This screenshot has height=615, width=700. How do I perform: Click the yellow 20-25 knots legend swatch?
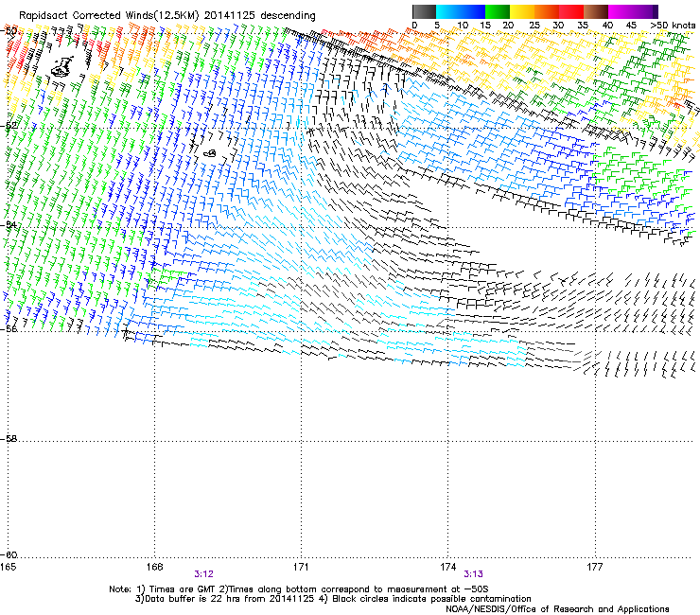[x=522, y=11]
